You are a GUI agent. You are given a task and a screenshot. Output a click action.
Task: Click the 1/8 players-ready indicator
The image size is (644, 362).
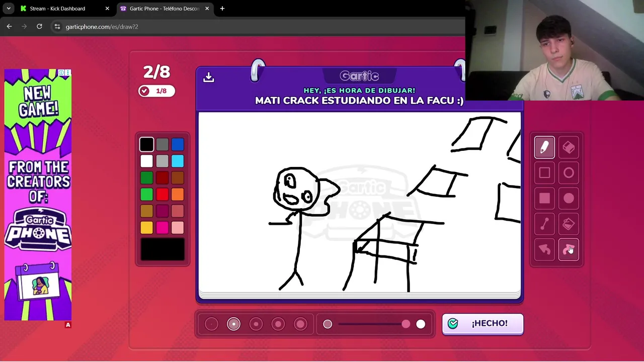click(156, 91)
